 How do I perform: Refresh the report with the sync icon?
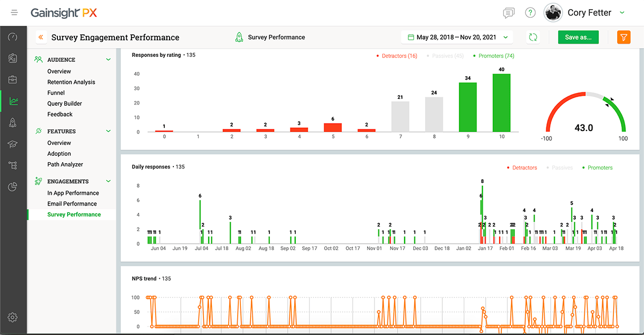point(533,37)
